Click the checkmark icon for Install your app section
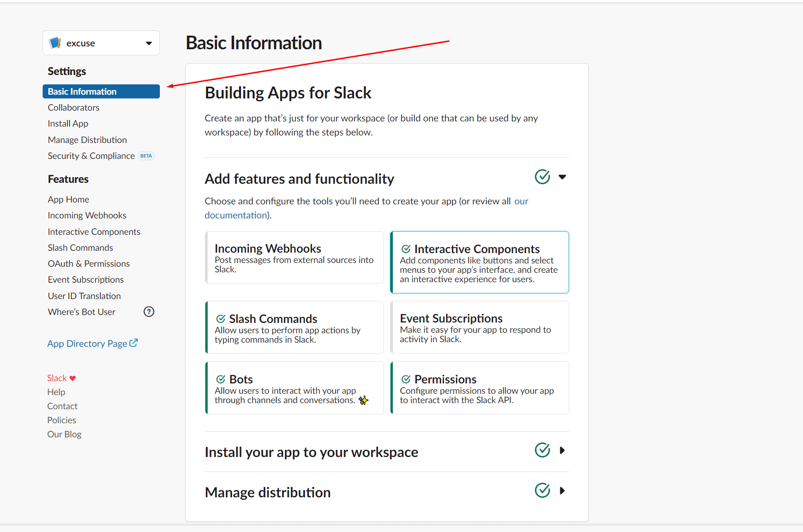 tap(542, 450)
